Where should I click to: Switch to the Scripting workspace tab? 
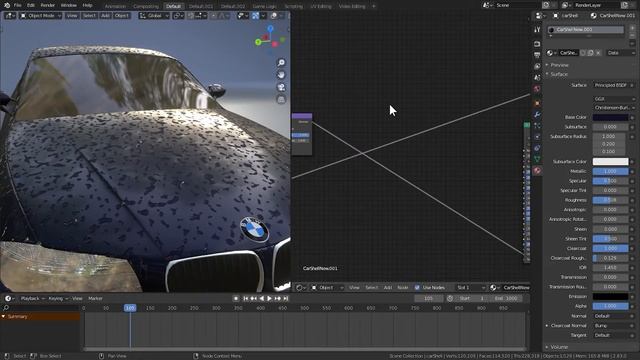[293, 6]
